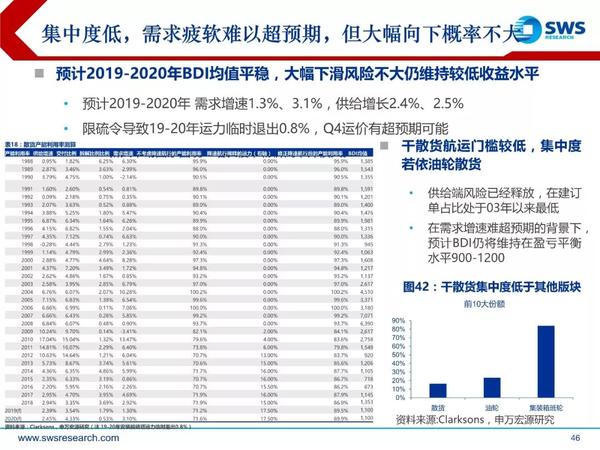Viewport: 600px width, 450px height.
Task: Click the -3.41% cell in 2009 row
Action: click(x=129, y=331)
